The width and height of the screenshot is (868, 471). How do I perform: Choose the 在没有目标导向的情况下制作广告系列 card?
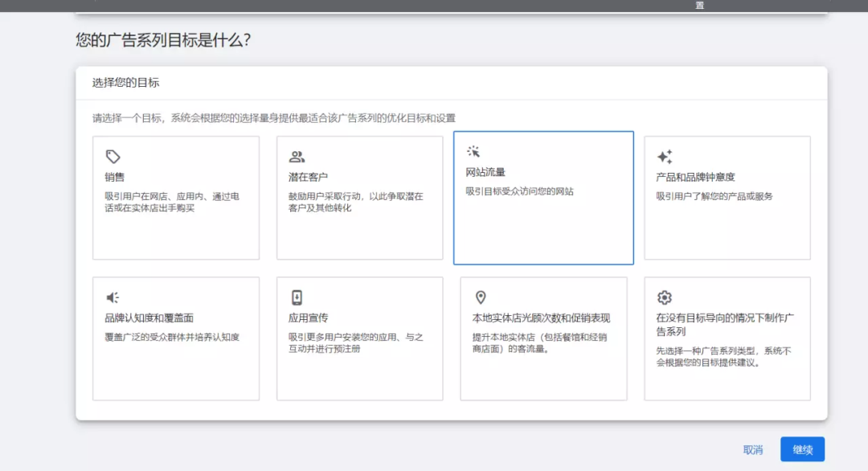(x=727, y=338)
